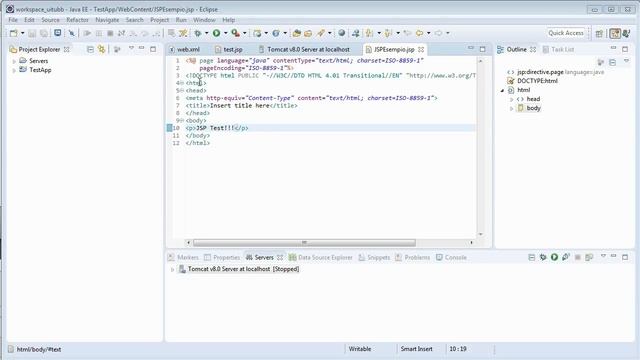The height and width of the screenshot is (360, 640).
Task: Switch to the Problems tab
Action: pos(412,258)
